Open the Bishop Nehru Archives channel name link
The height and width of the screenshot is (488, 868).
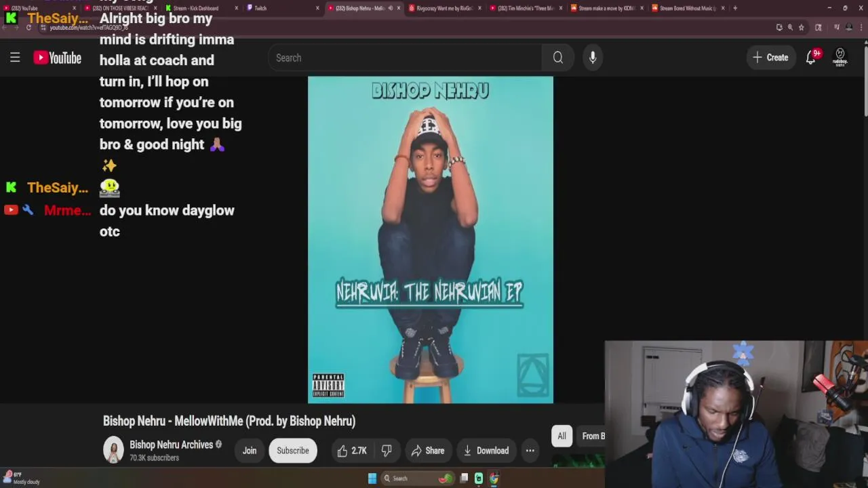[x=171, y=445]
